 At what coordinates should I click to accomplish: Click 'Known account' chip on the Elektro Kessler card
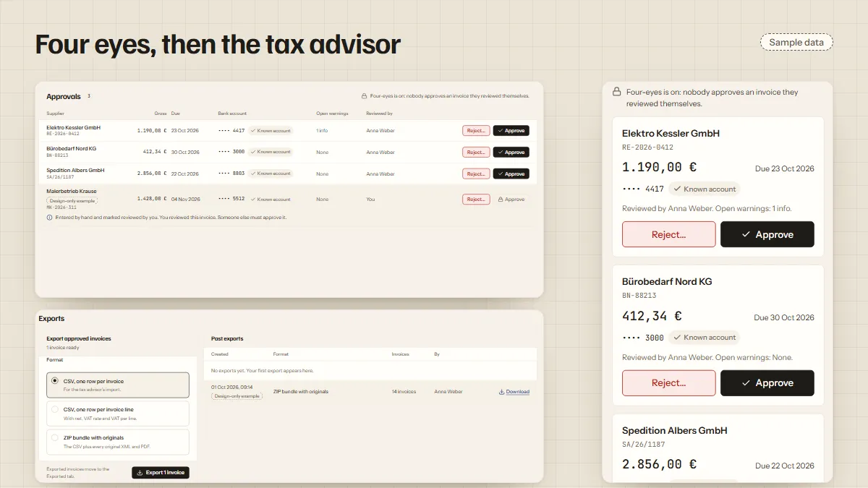pos(704,189)
